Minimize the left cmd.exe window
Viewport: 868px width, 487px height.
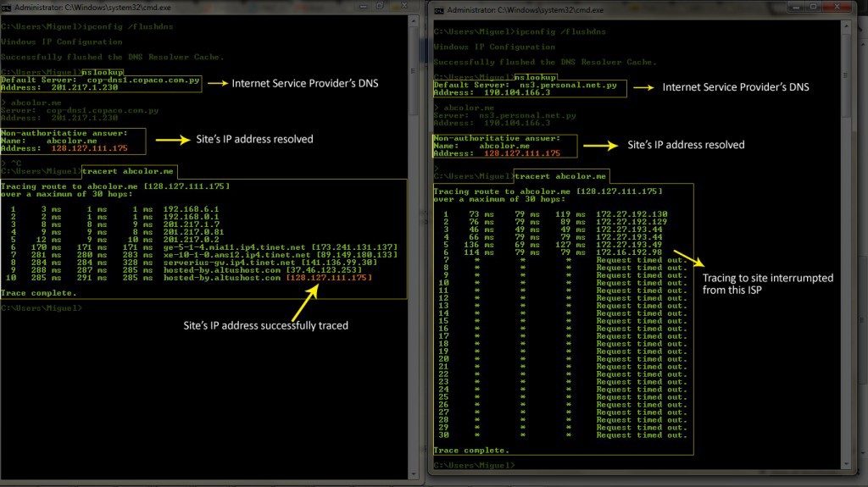point(363,6)
